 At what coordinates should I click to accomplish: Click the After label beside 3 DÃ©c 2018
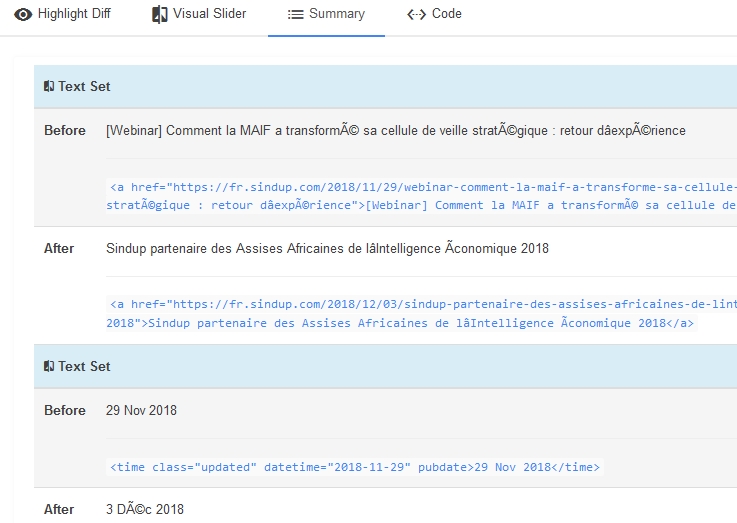[59, 509]
